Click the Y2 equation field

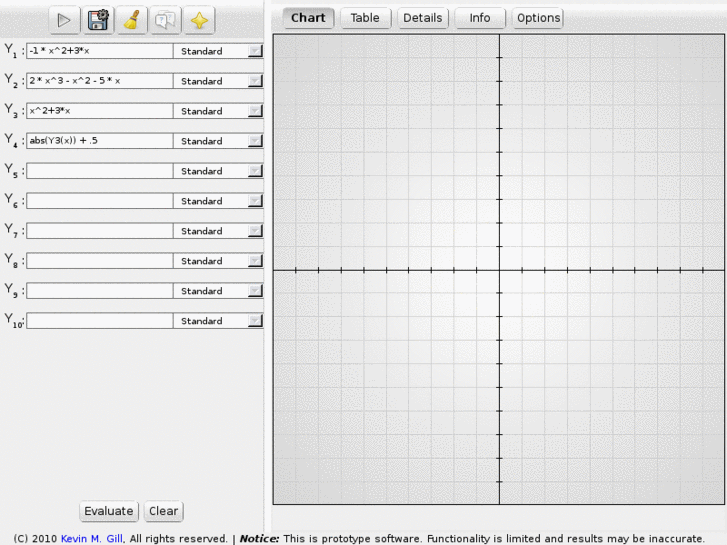click(x=100, y=81)
